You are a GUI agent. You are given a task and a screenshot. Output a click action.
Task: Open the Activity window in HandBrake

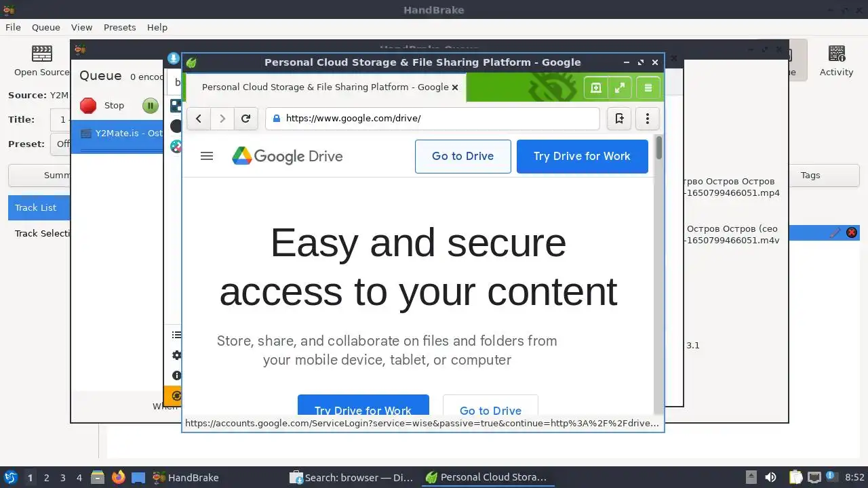coord(836,61)
